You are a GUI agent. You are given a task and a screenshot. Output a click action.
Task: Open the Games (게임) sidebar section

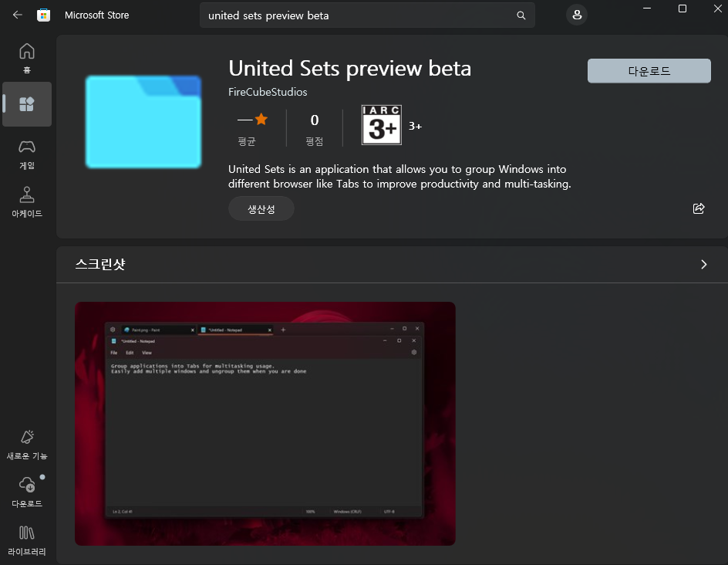tap(27, 154)
